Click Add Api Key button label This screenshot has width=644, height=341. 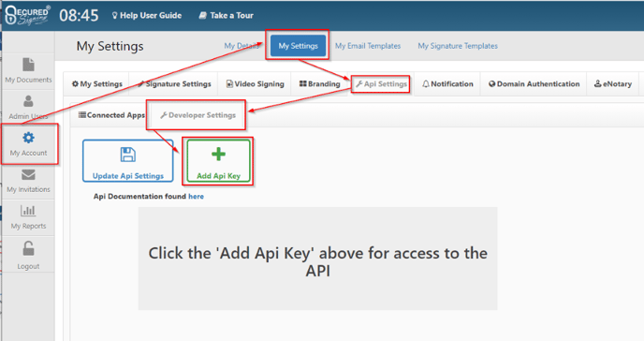218,176
